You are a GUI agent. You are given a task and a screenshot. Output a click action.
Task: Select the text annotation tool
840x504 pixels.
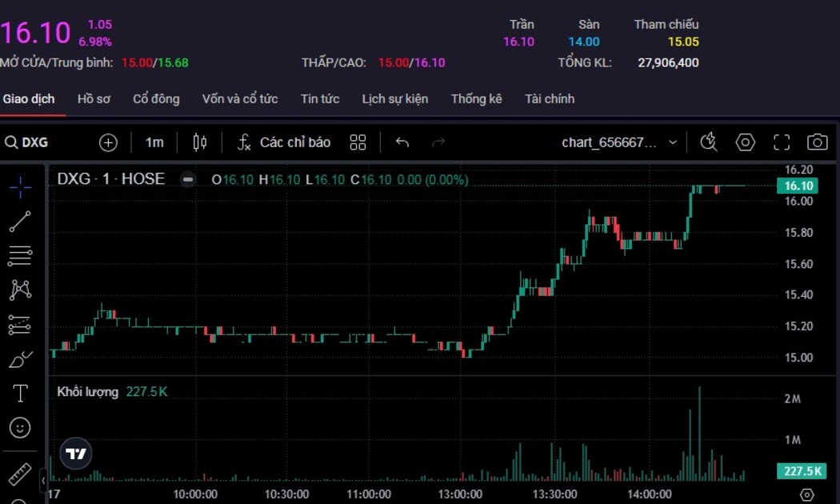point(20,394)
